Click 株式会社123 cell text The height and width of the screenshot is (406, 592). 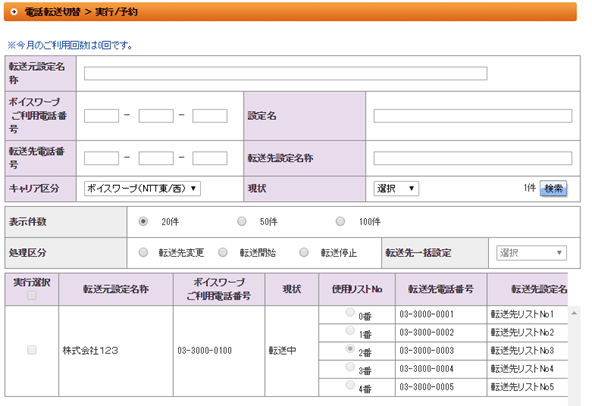(x=90, y=351)
